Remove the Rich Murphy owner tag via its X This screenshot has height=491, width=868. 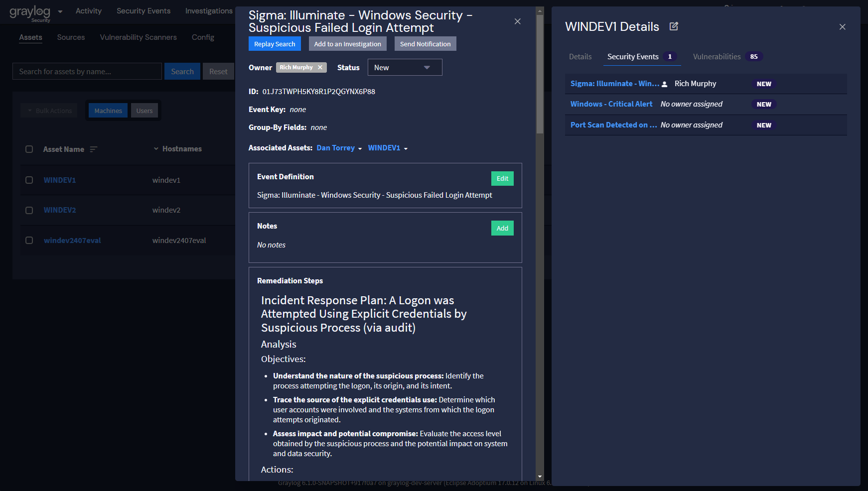320,67
